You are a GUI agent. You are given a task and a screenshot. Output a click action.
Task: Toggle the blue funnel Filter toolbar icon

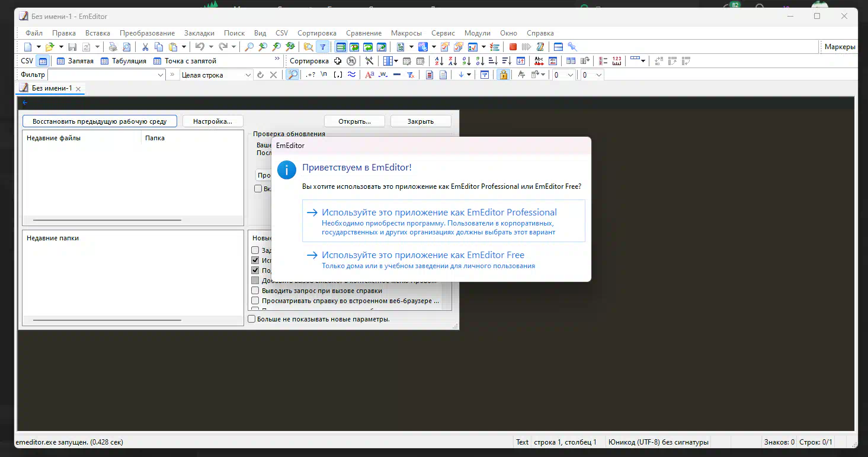tap(322, 47)
